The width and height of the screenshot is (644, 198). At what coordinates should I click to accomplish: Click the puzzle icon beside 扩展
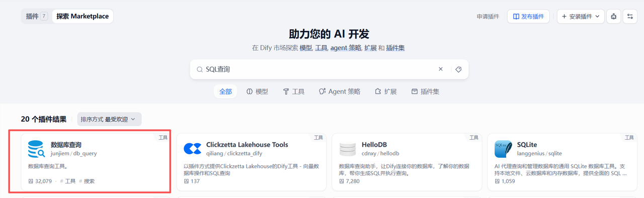pyautogui.click(x=378, y=91)
